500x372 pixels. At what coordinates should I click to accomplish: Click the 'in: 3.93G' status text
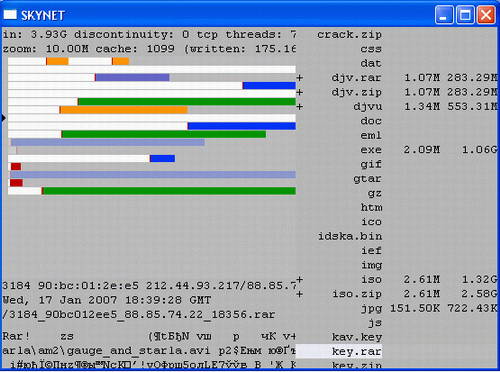click(x=35, y=35)
